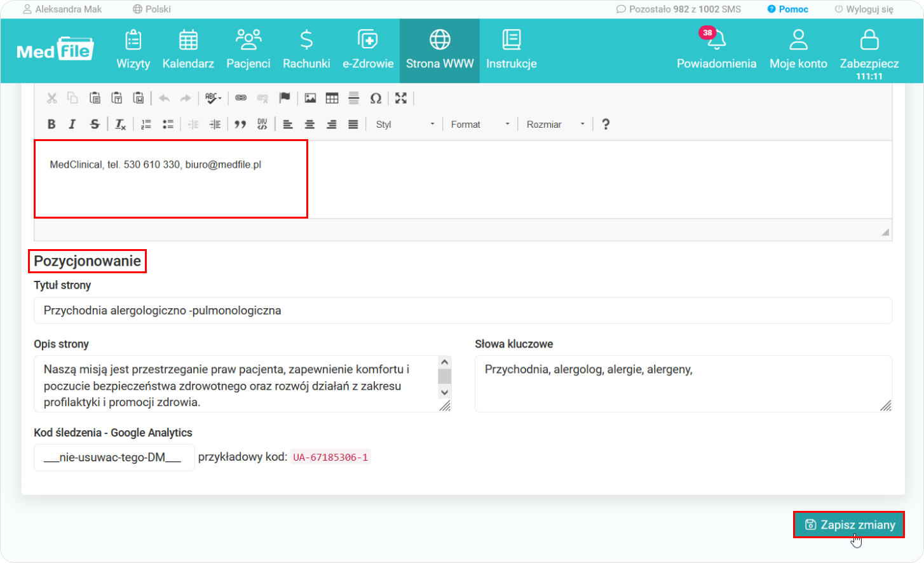Screen dimensions: 924x563
Task: Click the Tytuł strony input field
Action: click(x=463, y=311)
